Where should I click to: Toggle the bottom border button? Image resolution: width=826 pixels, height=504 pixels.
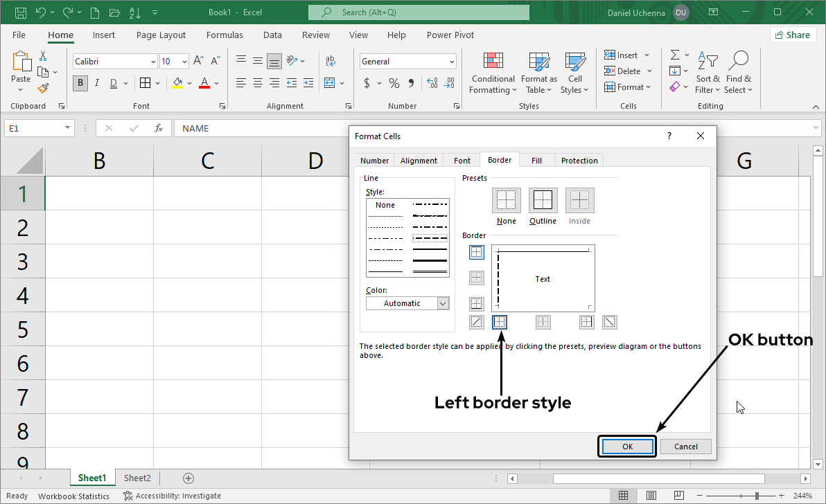click(476, 304)
